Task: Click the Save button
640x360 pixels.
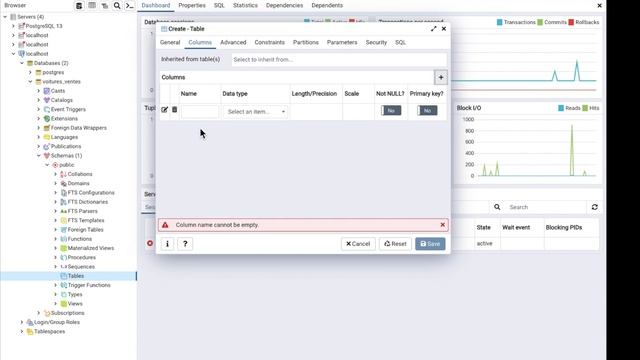Action: [x=430, y=244]
